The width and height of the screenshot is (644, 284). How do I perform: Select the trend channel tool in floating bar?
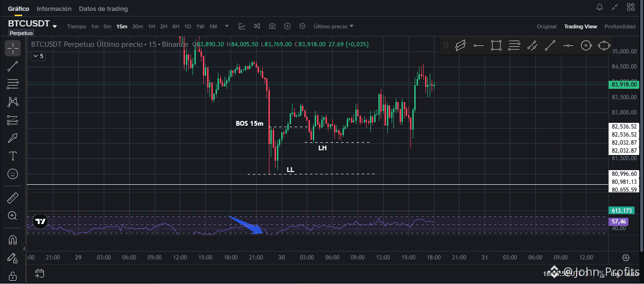pyautogui.click(x=532, y=45)
